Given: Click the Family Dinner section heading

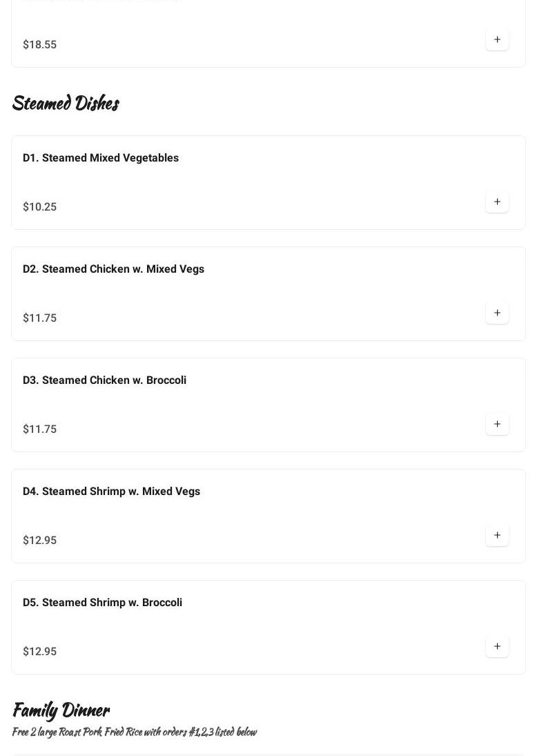Looking at the screenshot, I should (x=61, y=710).
